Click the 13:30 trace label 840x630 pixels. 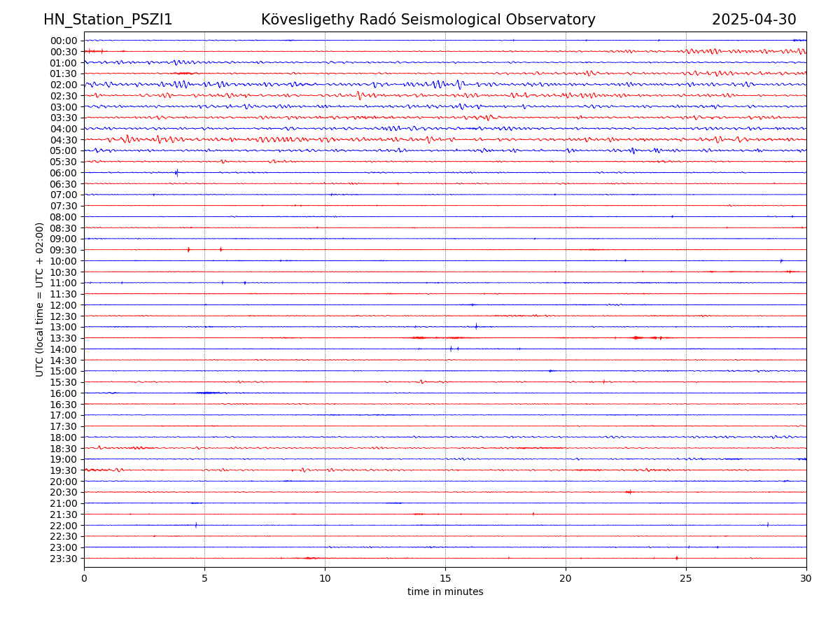(64, 338)
